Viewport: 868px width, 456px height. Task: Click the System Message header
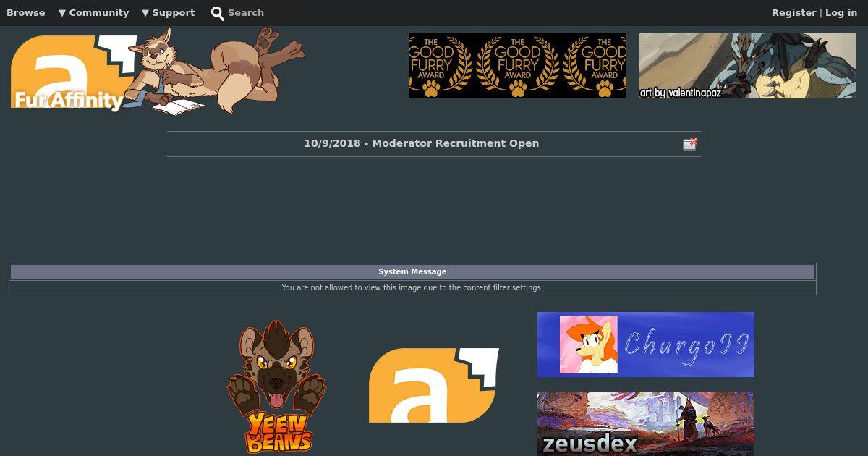coord(412,272)
